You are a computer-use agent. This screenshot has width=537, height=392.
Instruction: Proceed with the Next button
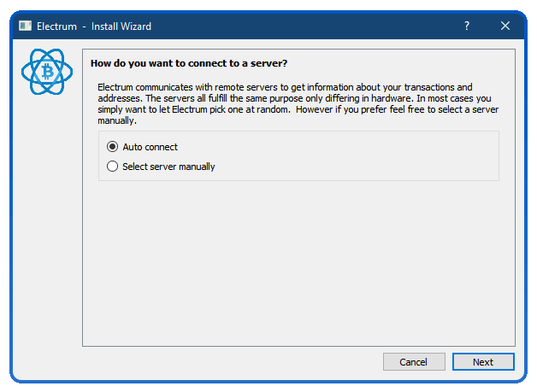click(483, 362)
